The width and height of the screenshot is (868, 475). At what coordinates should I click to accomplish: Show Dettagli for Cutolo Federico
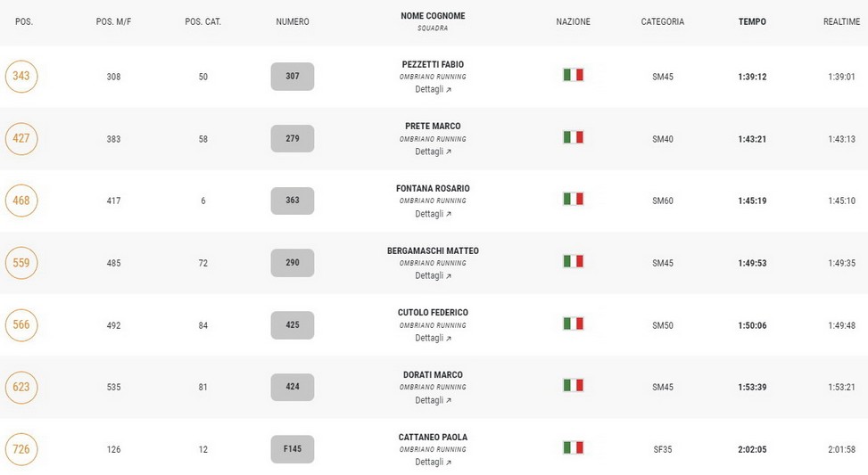(x=433, y=338)
